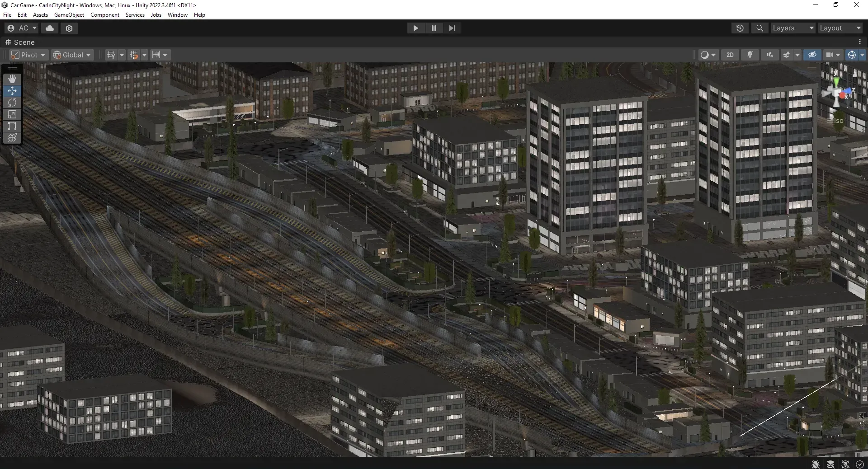
Task: Click the Scene panel three-dot options menu
Action: point(859,42)
